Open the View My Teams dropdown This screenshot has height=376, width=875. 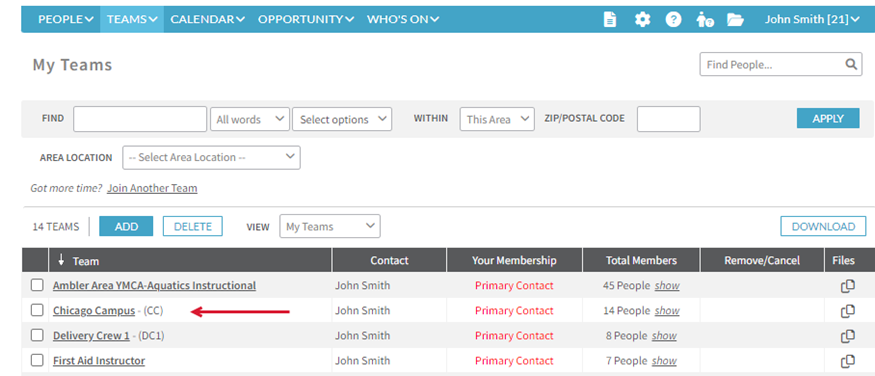(x=330, y=226)
